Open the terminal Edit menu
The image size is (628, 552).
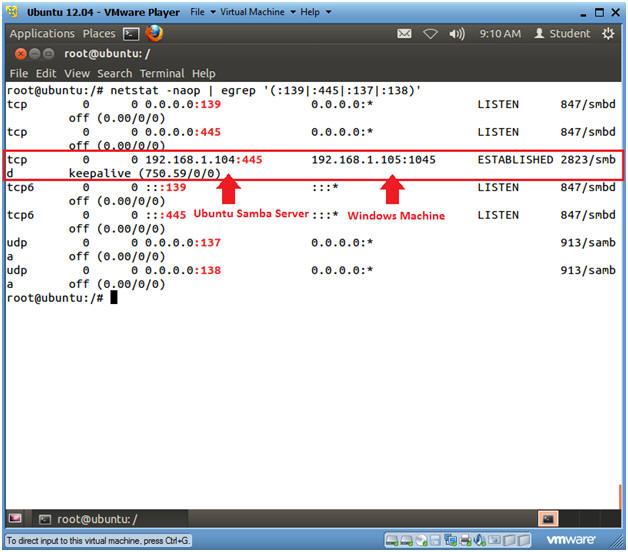click(x=46, y=74)
